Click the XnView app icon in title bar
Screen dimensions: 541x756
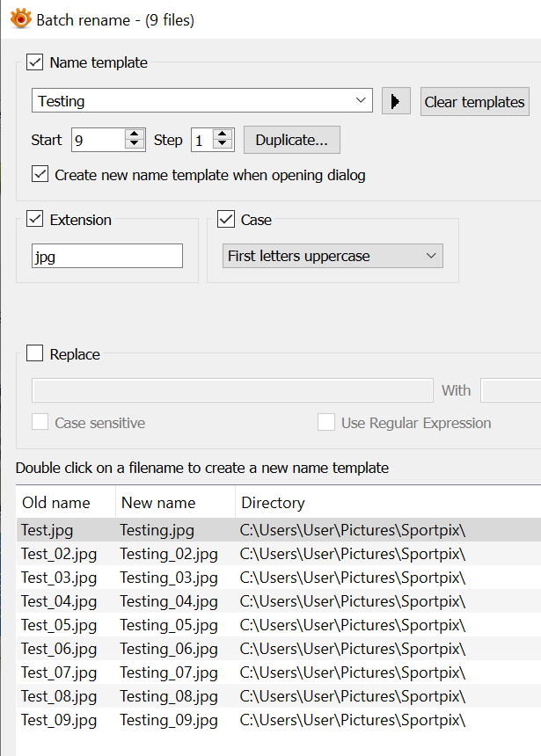(x=20, y=18)
